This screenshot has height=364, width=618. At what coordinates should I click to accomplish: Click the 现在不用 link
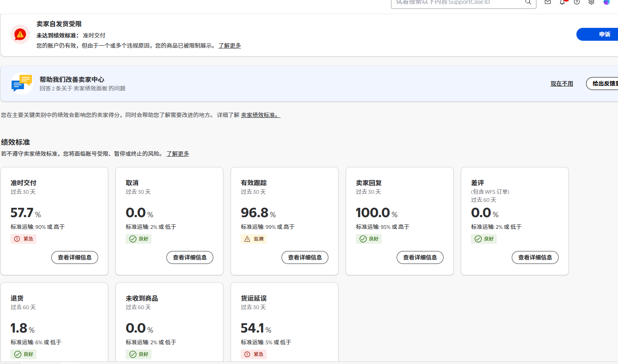pyautogui.click(x=562, y=84)
